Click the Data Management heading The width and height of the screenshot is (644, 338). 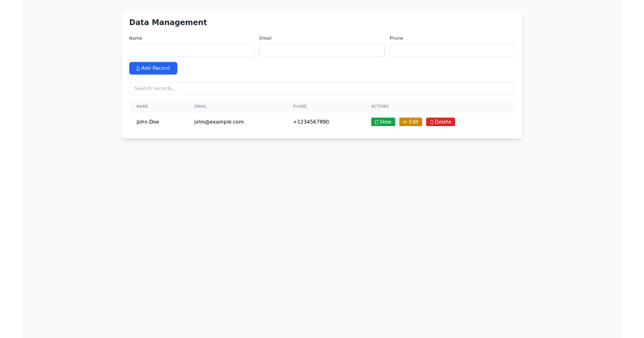(x=168, y=23)
